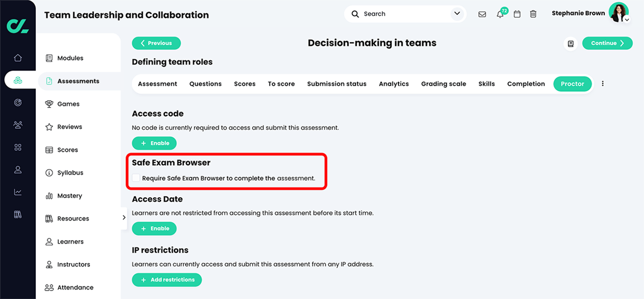Go to the home icon in left rail
The image size is (644, 299).
click(18, 58)
